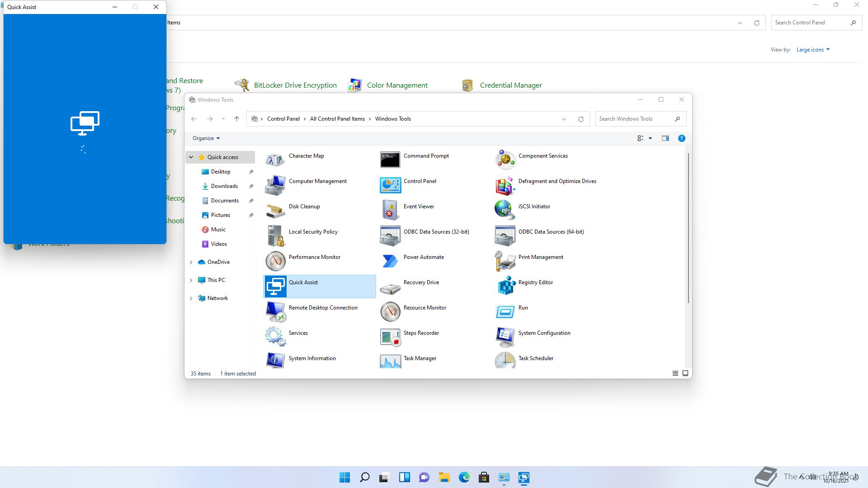Open Character Map tool icon
868x488 pixels.
pyautogui.click(x=275, y=160)
